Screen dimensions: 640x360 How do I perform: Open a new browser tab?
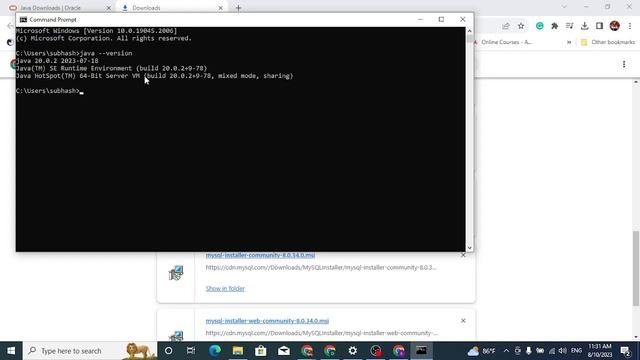click(x=238, y=8)
